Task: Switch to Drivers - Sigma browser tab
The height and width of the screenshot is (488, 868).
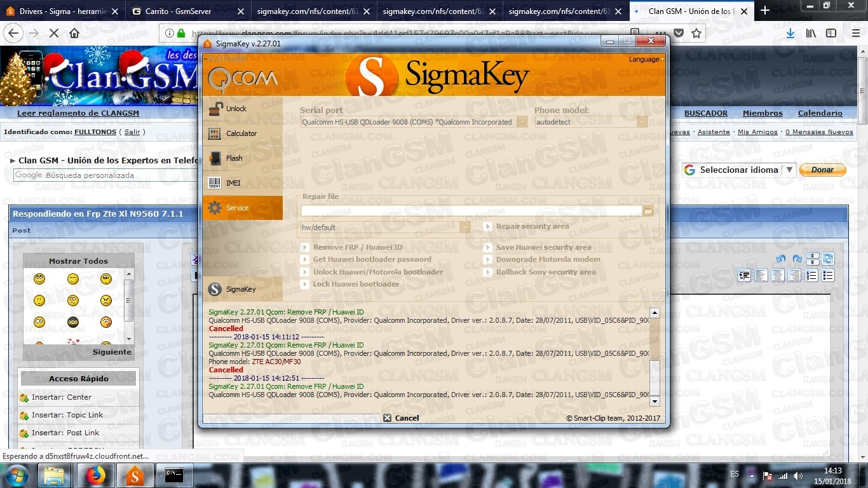Action: (63, 11)
